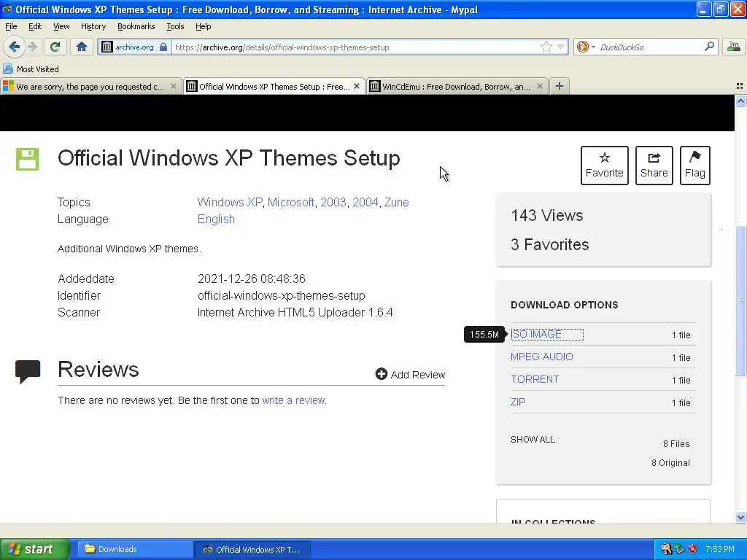The image size is (747, 560).
Task: Click in the DuckDuckGo search field
Action: [x=649, y=47]
